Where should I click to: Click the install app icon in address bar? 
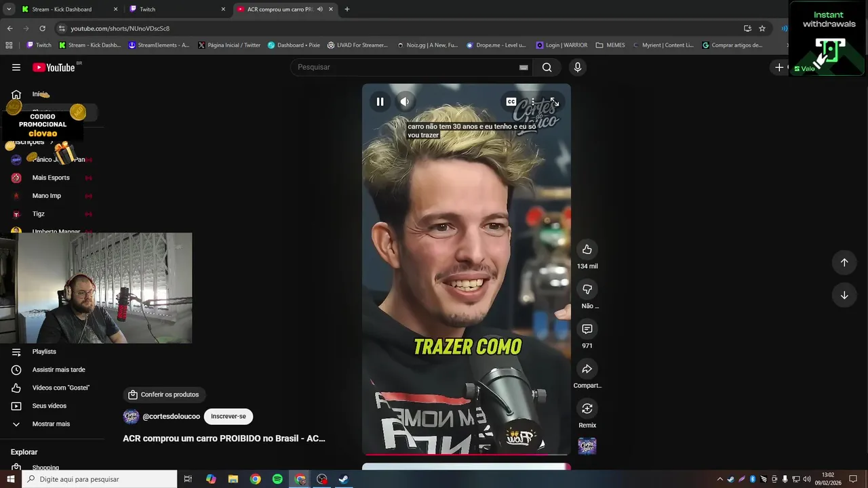[747, 28]
